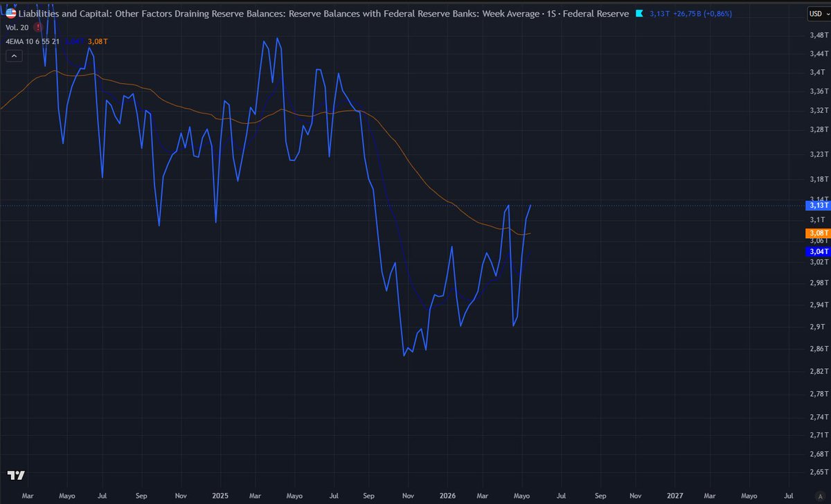The height and width of the screenshot is (504, 831).
Task: Click the red warning icon beside Vol. 20
Action: [x=38, y=28]
